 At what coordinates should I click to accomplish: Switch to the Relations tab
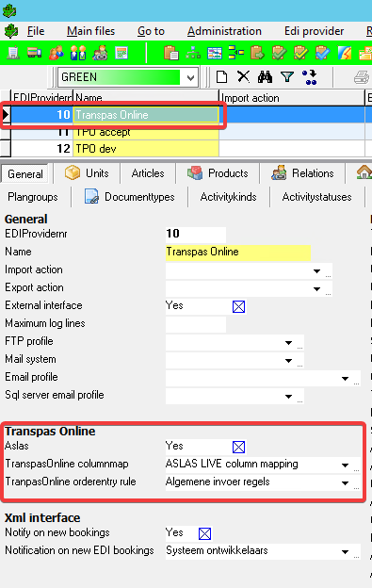coord(302,173)
